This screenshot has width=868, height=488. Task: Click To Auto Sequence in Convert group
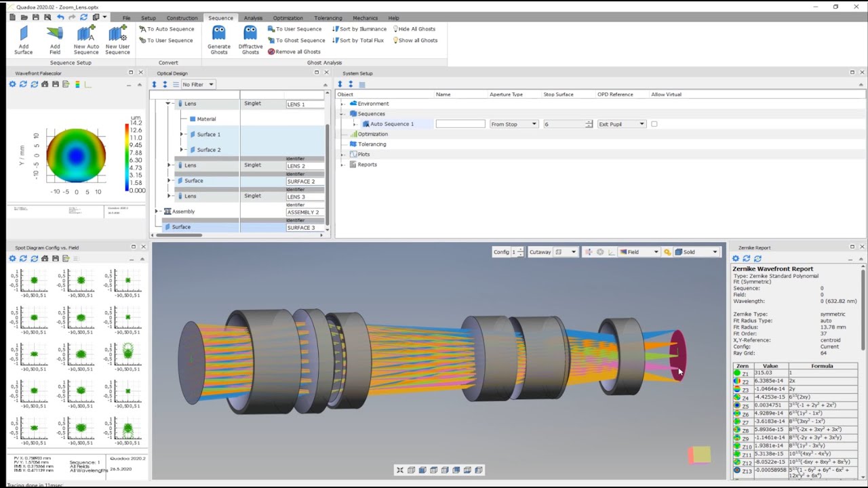pyautogui.click(x=166, y=29)
